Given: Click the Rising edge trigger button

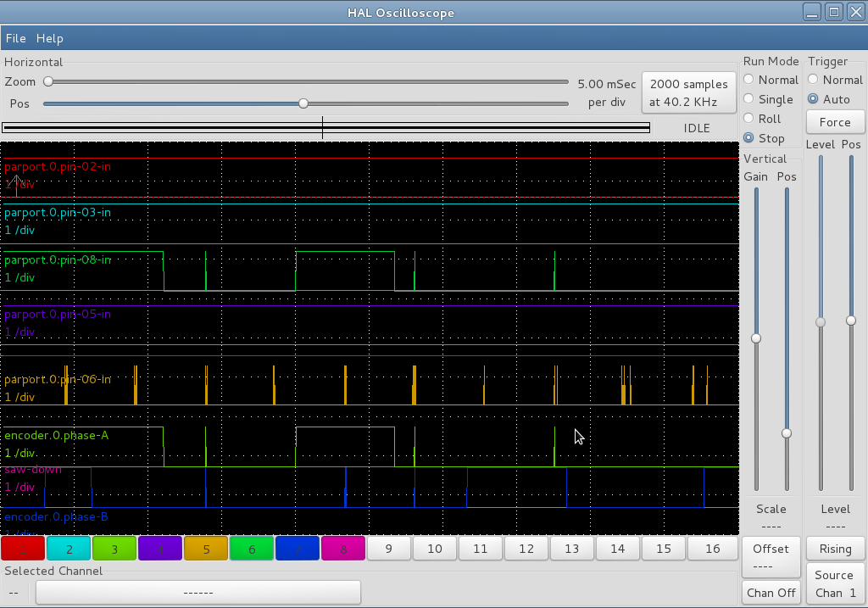Looking at the screenshot, I should point(835,549).
